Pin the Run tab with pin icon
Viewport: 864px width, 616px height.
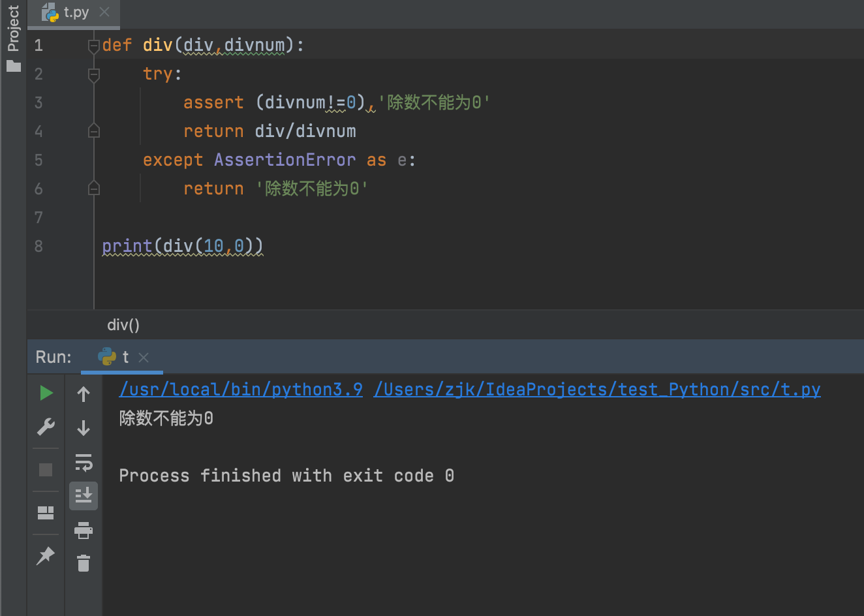(x=46, y=556)
